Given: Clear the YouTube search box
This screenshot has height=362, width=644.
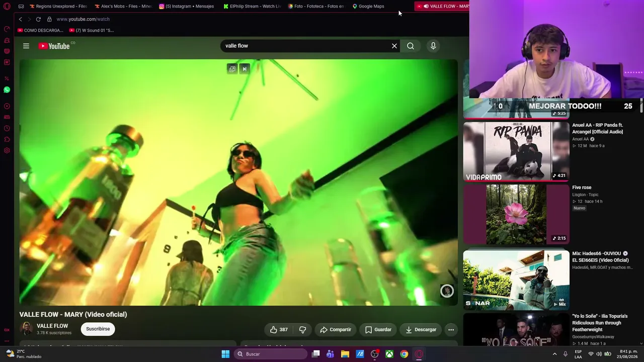Looking at the screenshot, I should click(394, 46).
